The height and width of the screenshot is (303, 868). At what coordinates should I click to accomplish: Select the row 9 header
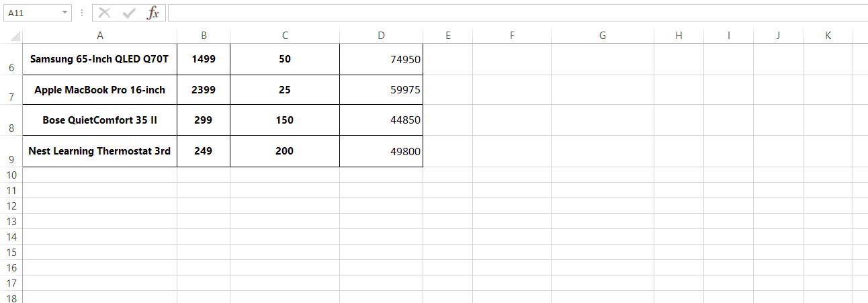[11, 159]
